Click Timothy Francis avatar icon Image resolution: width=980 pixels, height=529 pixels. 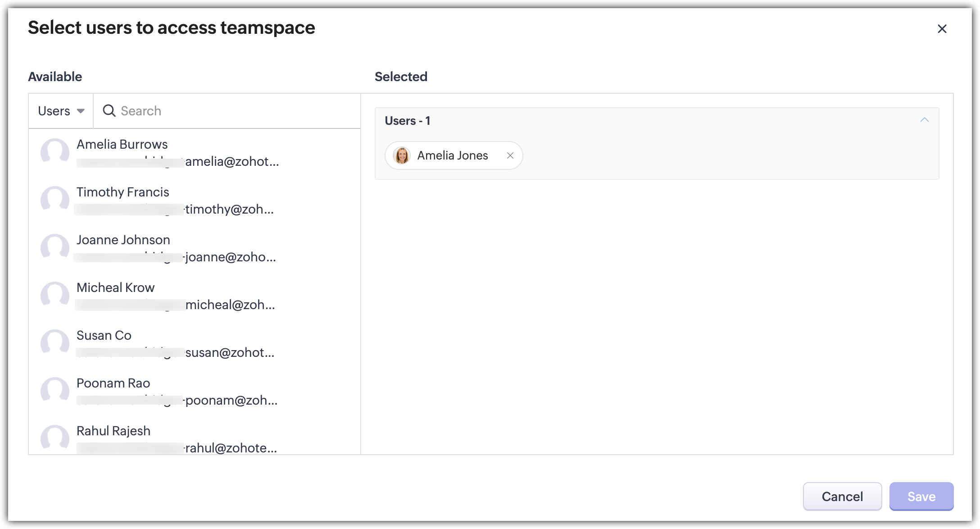pos(55,200)
